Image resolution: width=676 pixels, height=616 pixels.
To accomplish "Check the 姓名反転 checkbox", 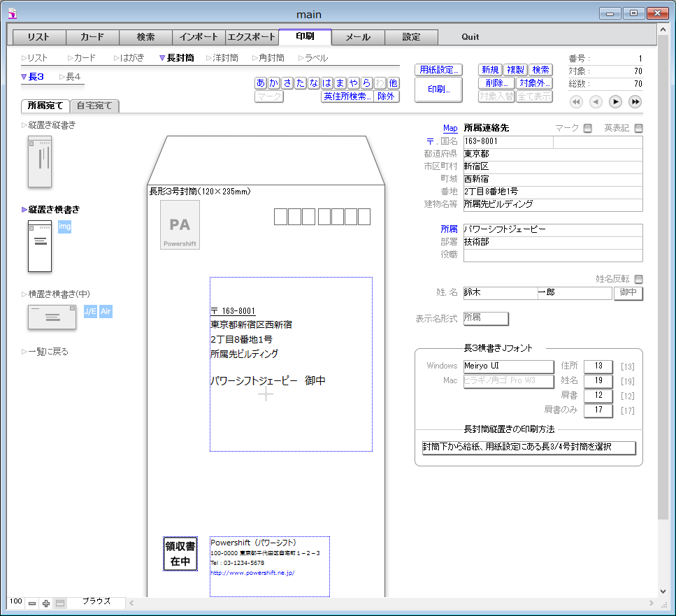I will tap(638, 279).
